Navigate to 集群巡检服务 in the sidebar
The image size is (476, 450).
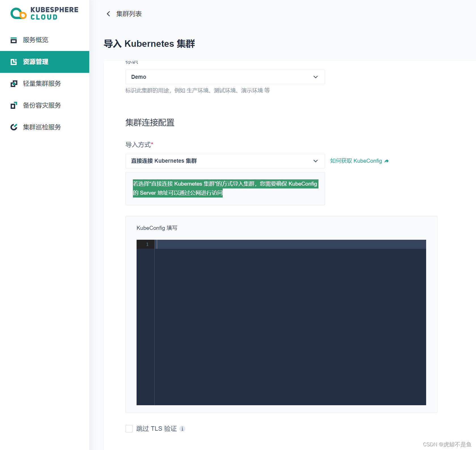(x=44, y=127)
